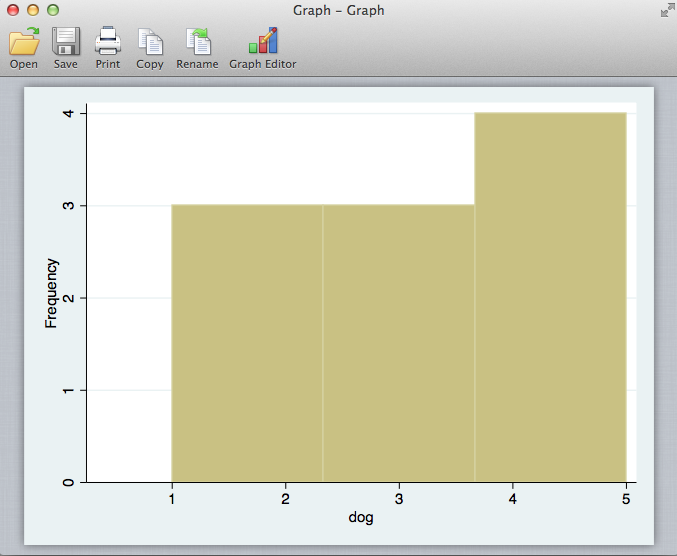Close the Graph window with the red button
Screen dimensions: 677x556
coord(12,10)
